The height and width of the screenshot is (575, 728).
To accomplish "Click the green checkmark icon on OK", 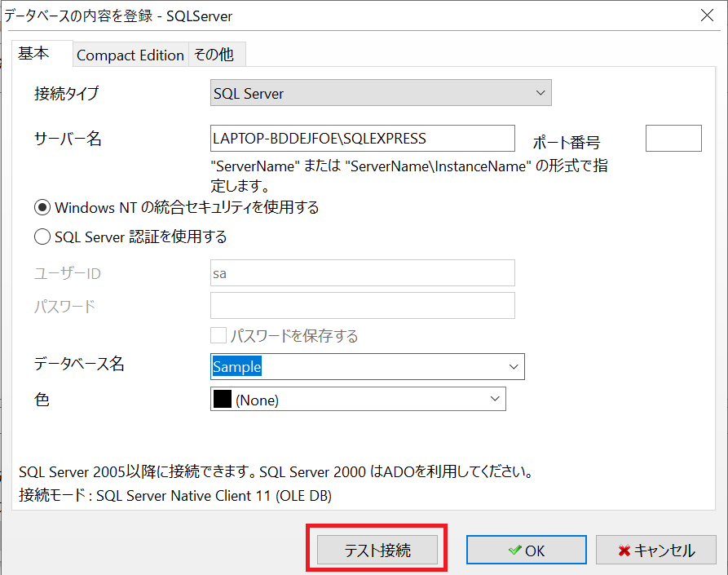I will click(x=514, y=551).
